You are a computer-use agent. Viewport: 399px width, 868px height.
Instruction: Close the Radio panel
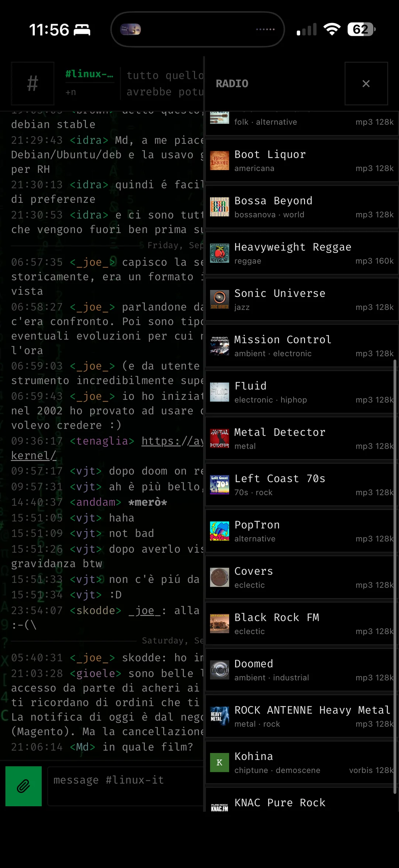[366, 84]
